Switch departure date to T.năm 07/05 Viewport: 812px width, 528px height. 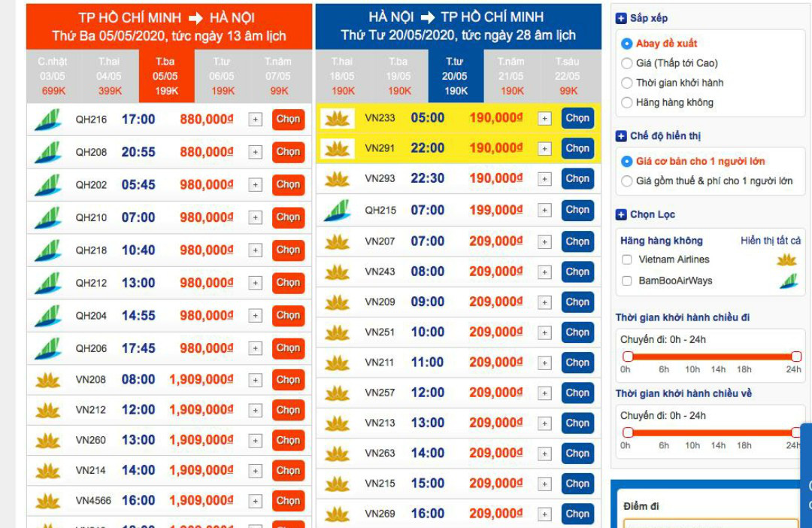(x=279, y=76)
